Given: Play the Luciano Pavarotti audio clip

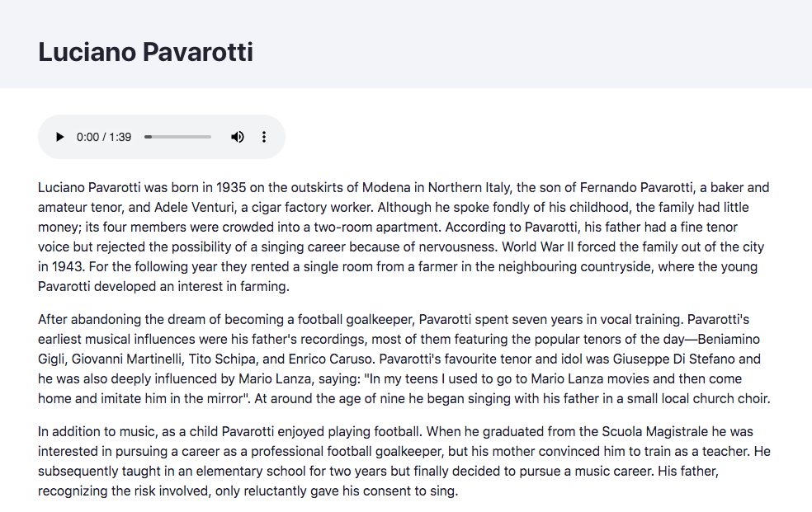Looking at the screenshot, I should tap(59, 137).
